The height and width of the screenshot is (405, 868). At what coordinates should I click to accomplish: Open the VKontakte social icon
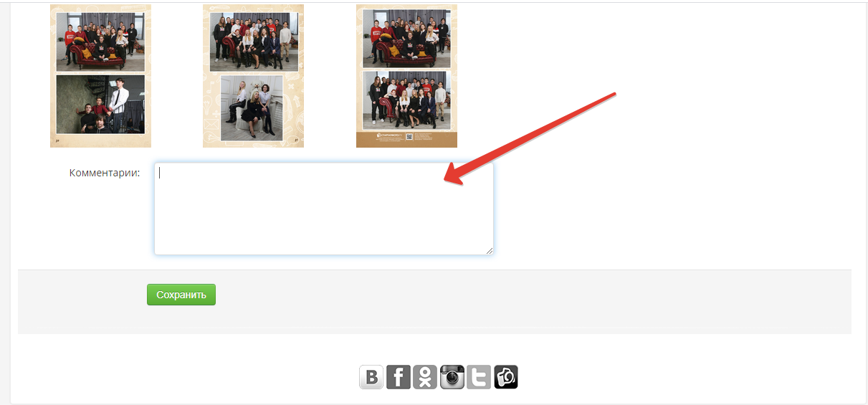pos(371,377)
